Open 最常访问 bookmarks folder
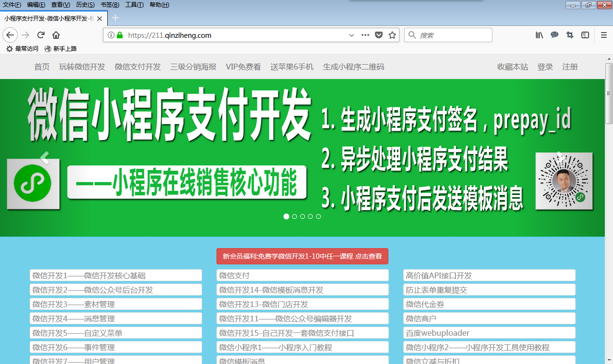This screenshot has width=613, height=364. coord(22,49)
